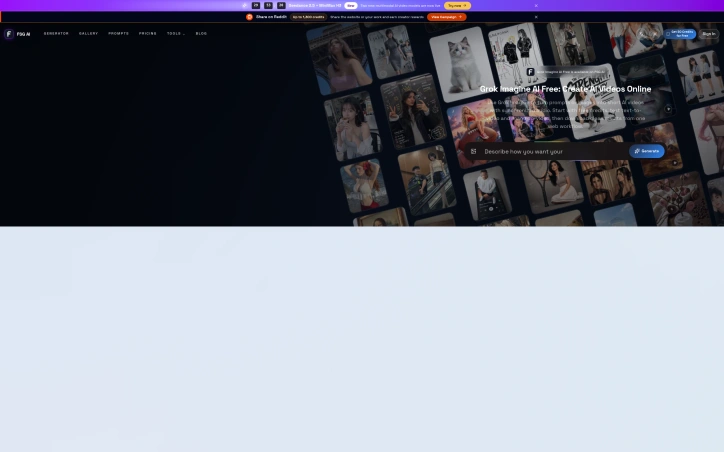
Task: Open the Gallery nav item
Action: click(x=89, y=34)
